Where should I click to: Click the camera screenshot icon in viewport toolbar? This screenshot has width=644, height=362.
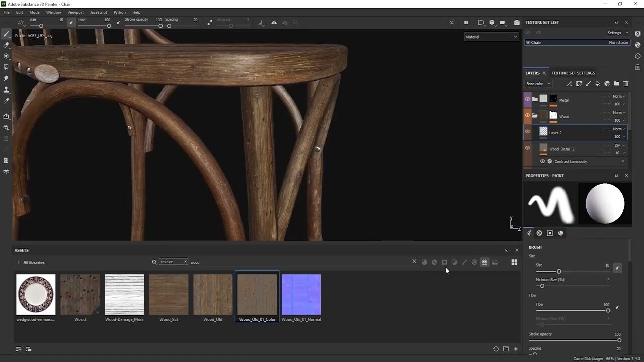[517, 23]
